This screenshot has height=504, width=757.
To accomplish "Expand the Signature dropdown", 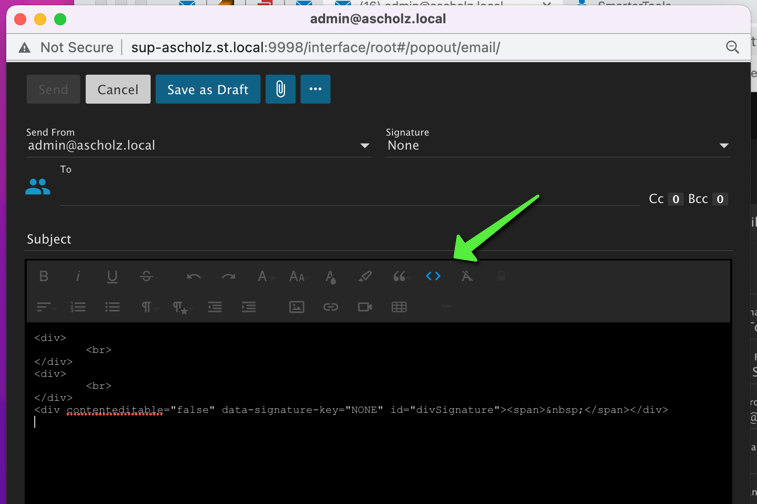I will [x=724, y=146].
